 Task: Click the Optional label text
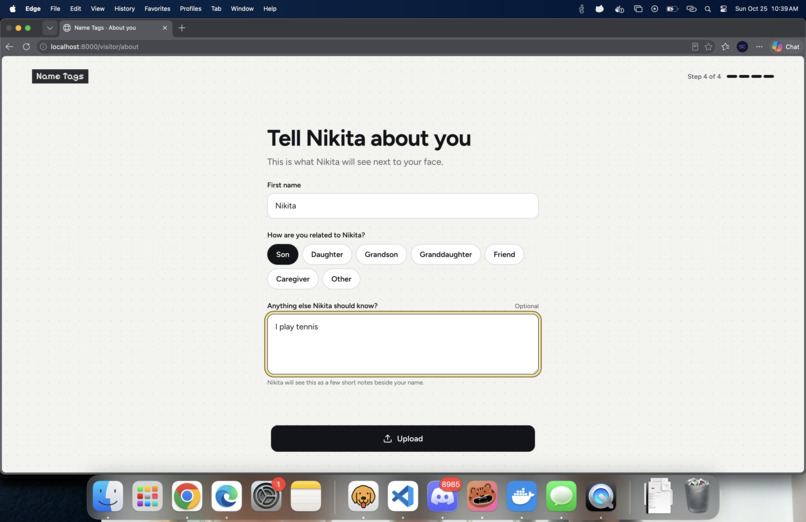pos(527,306)
